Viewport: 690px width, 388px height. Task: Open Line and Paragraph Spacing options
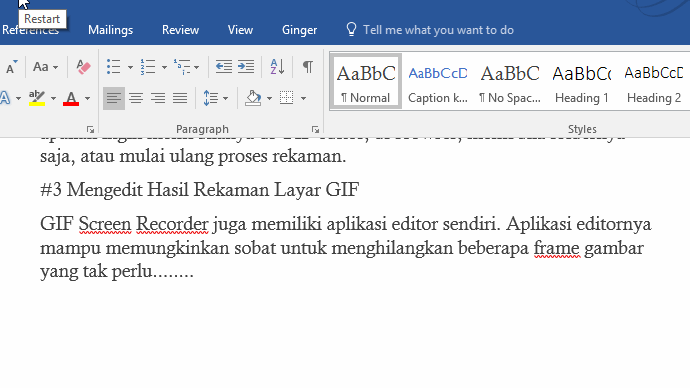tap(211, 98)
